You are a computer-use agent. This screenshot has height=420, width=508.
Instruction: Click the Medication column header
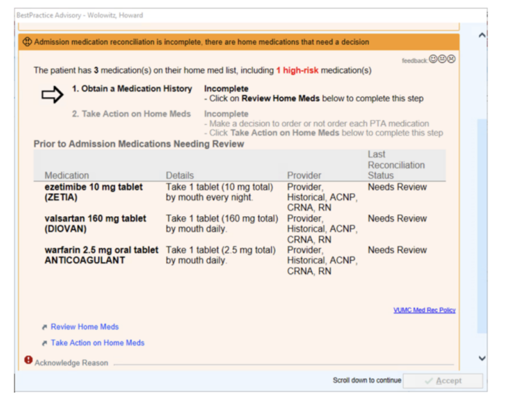point(67,175)
